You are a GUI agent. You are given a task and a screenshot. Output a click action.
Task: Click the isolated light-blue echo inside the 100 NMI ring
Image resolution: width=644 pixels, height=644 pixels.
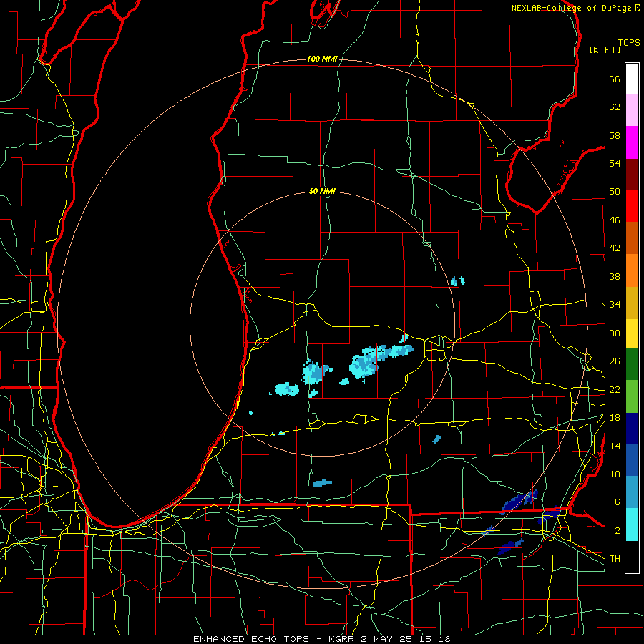[x=323, y=483]
